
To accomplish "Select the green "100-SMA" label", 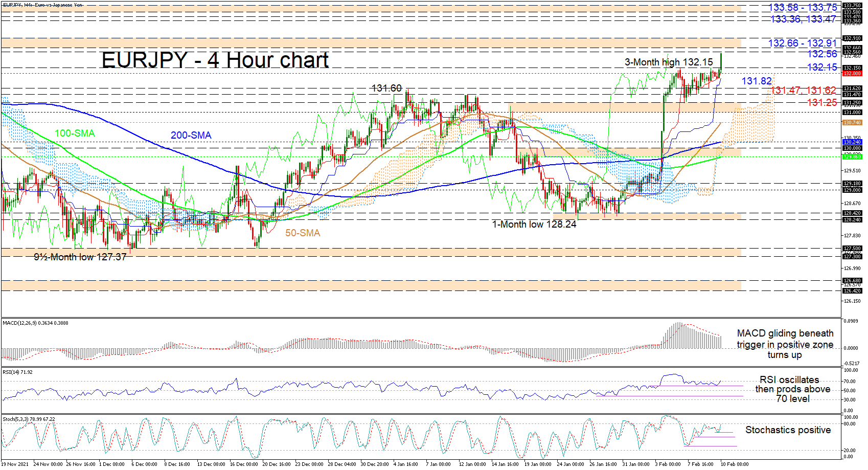I will (x=75, y=133).
